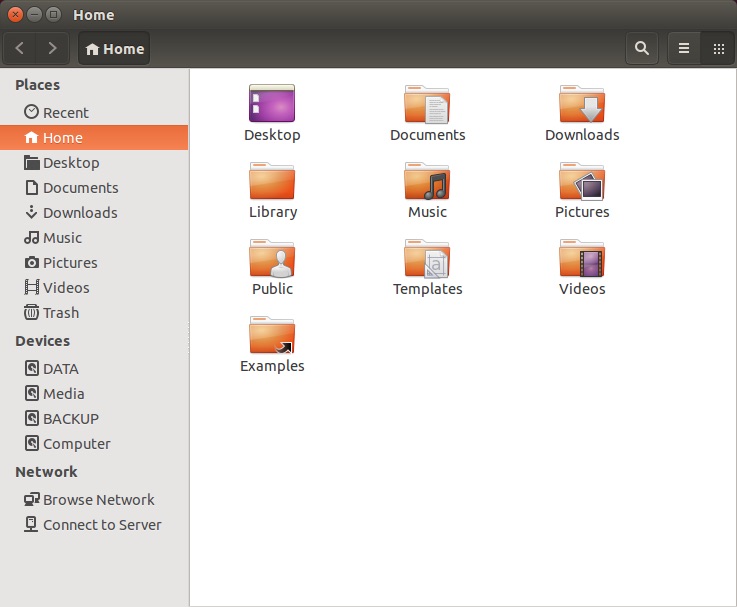Open the search icon in toolbar

[641, 48]
